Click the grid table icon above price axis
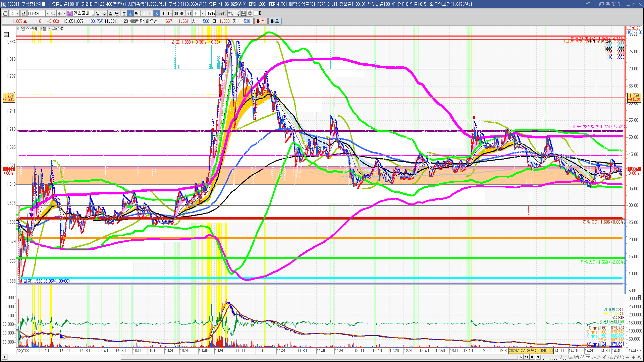The width and height of the screenshot is (644, 362). coord(6,35)
